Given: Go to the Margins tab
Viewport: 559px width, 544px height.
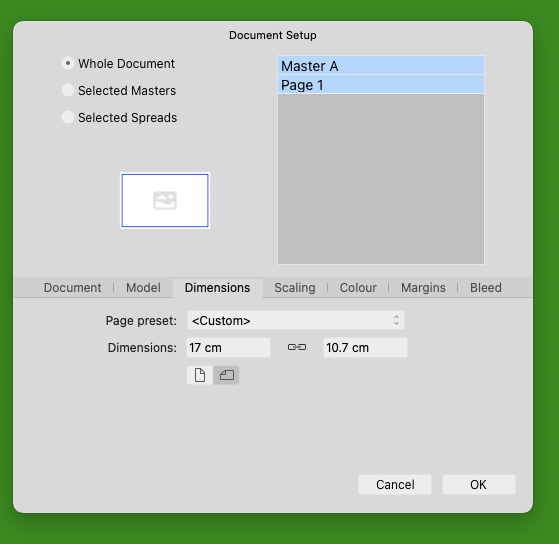Looking at the screenshot, I should tap(423, 288).
